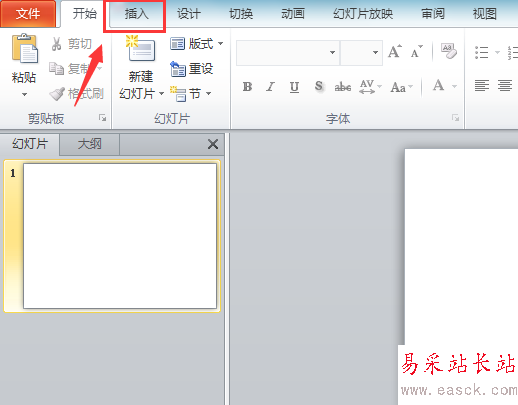Toggle bold formatting

[x=247, y=87]
